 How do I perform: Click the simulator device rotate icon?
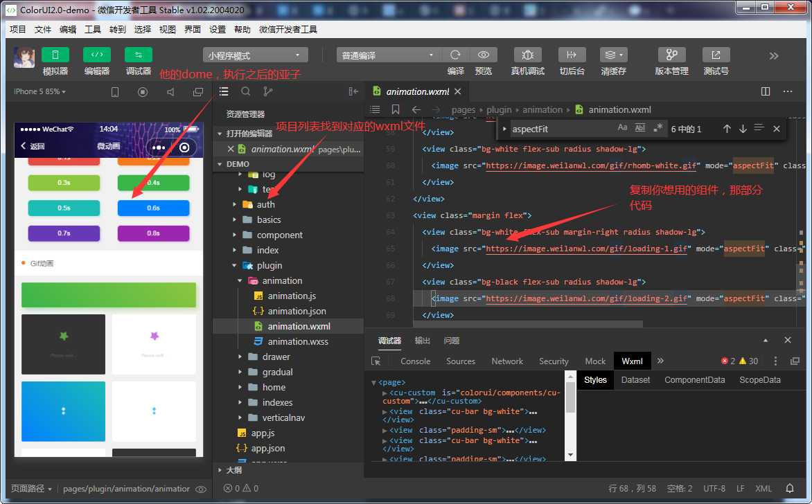(x=115, y=92)
